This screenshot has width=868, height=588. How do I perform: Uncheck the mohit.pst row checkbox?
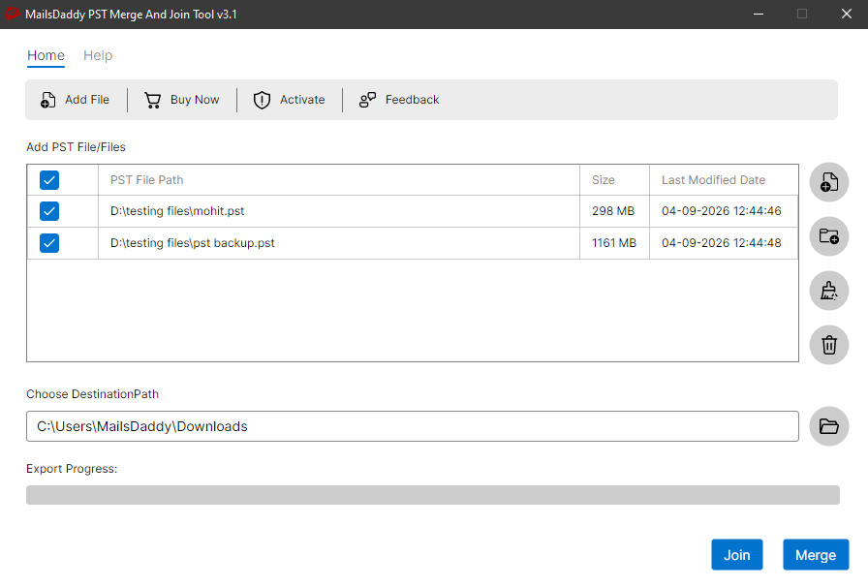coord(49,211)
